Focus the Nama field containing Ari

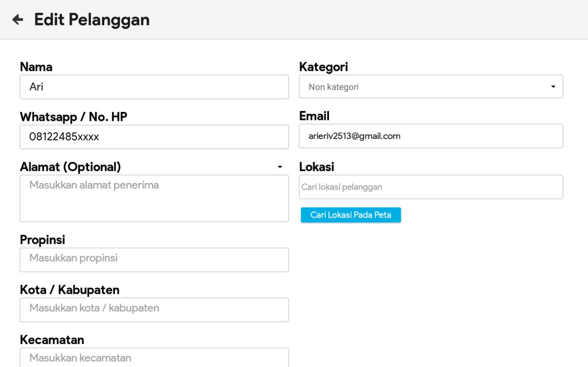pos(154,87)
